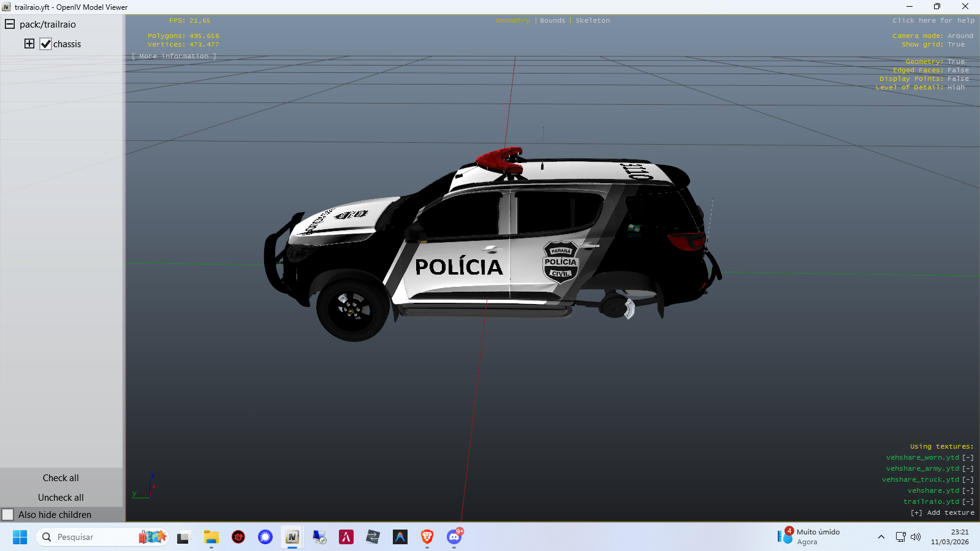Viewport: 980px width, 551px height.
Task: Enable the Also hide children checkbox
Action: click(8, 515)
